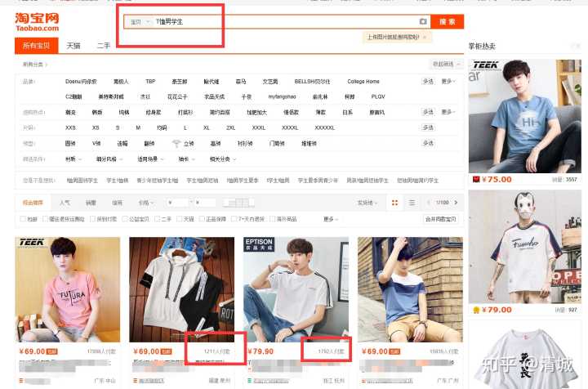Open the blue and white colorblock t-shirt image
This screenshot has height=389, width=588.
click(x=410, y=289)
